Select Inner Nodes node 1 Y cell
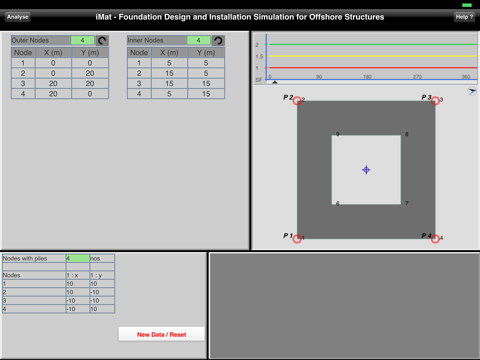The image size is (480, 360). click(206, 63)
